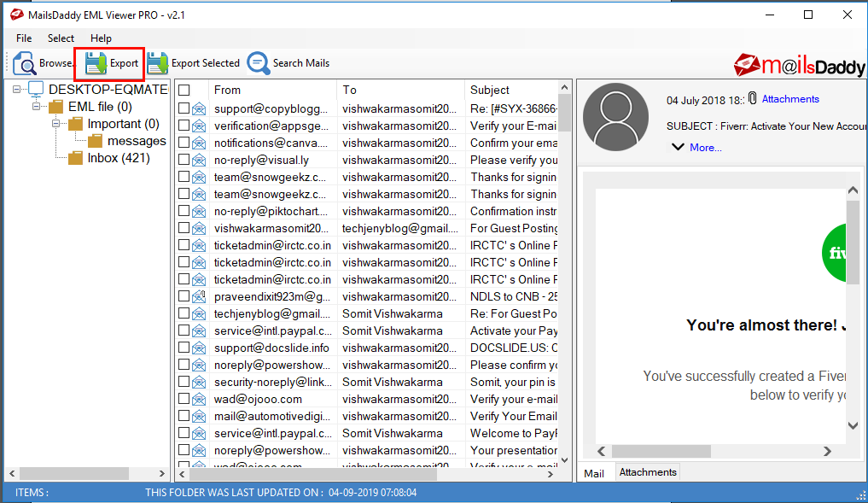868x503 pixels.
Task: Check the box for support@copyblogg... mail
Action: point(184,108)
